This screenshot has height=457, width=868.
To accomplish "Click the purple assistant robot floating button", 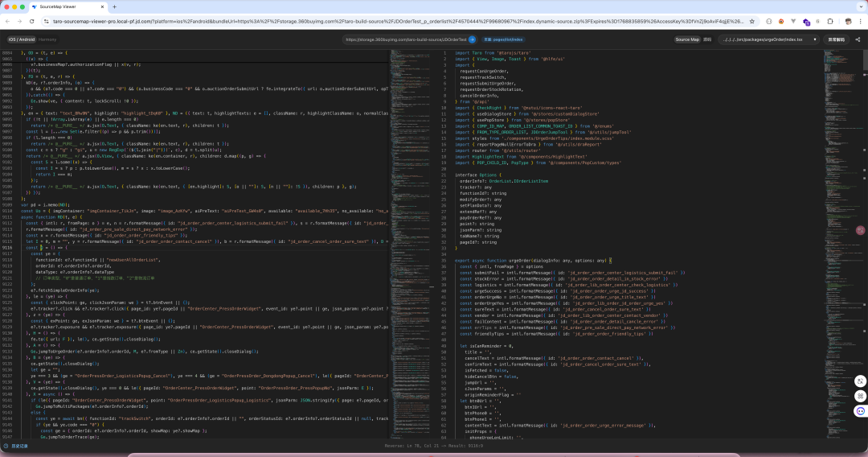I will [860, 411].
